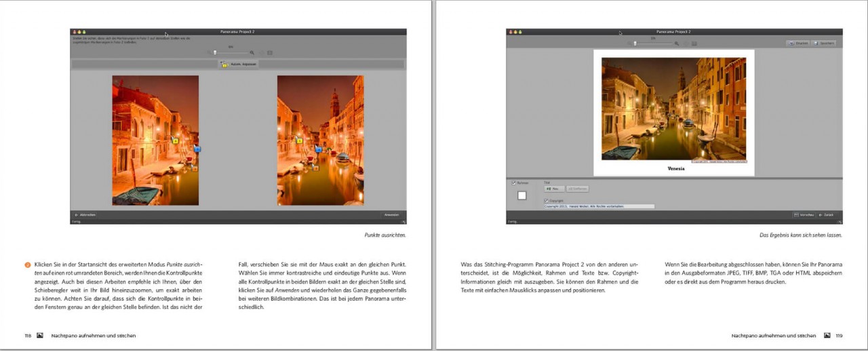The height and width of the screenshot is (351, 868).
Task: Go back with the Zurück button
Action: pos(826,215)
